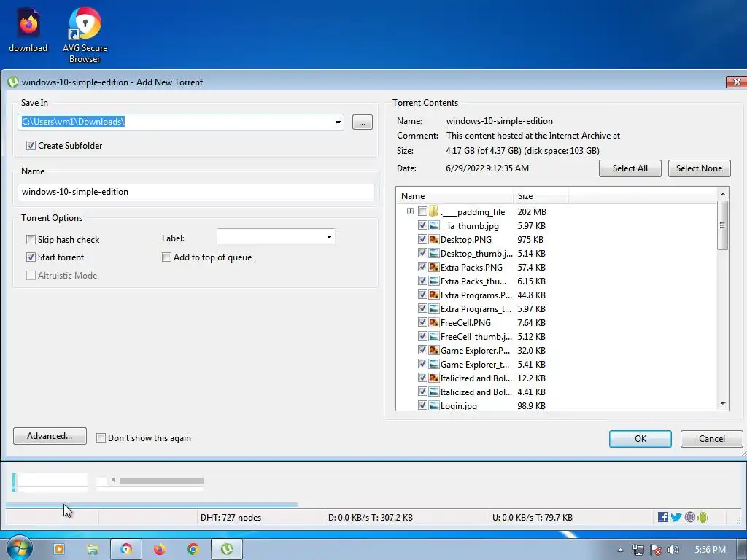Toggle the Create Subfolder checkbox

coord(31,146)
